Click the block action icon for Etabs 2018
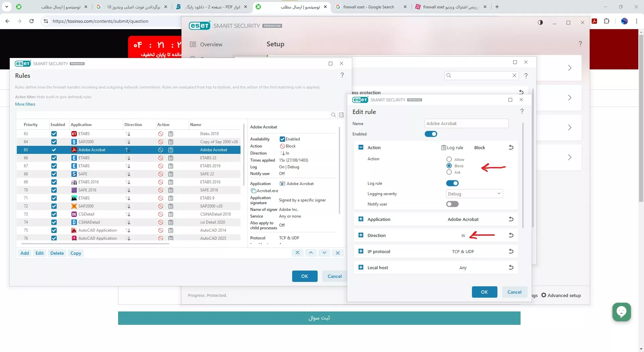Image resolution: width=644 pixels, height=352 pixels. click(x=161, y=134)
